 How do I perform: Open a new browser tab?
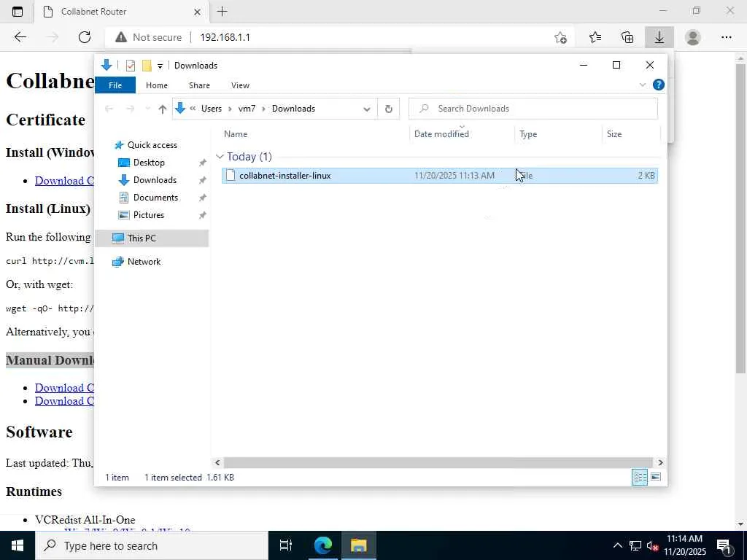click(222, 12)
